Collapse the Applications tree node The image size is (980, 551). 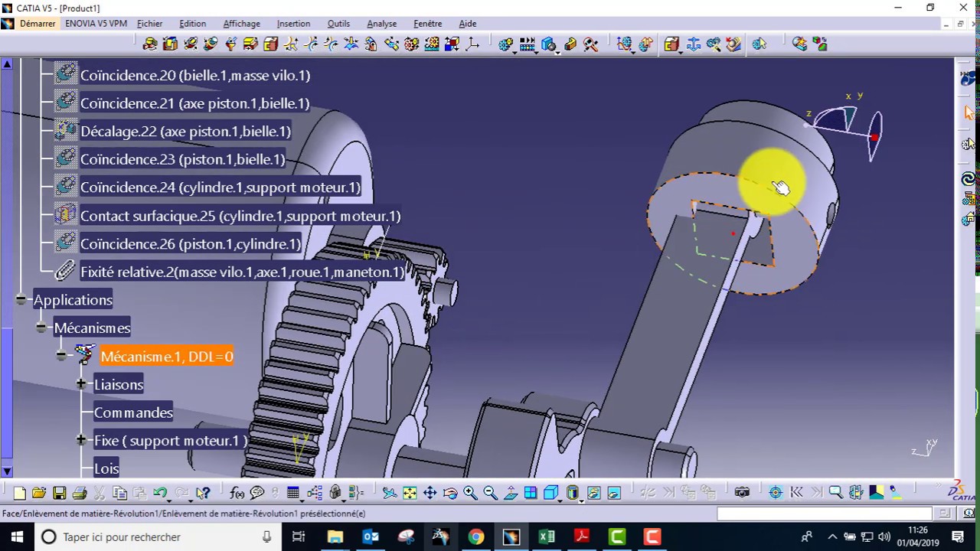click(x=21, y=300)
